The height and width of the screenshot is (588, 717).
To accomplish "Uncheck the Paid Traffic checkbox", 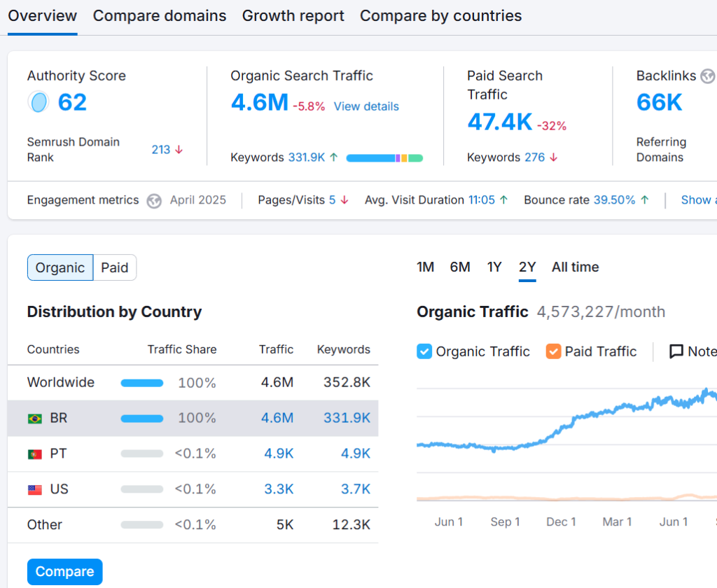I will (553, 351).
